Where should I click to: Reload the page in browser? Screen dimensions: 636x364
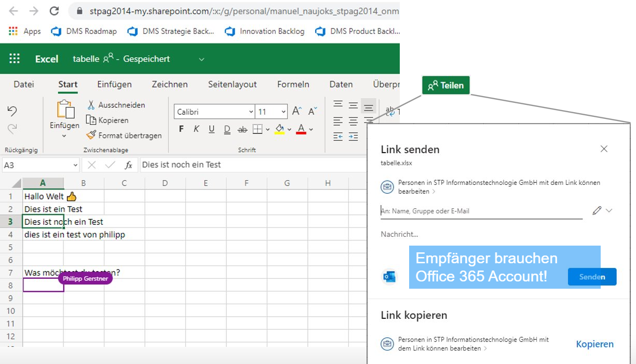[54, 11]
